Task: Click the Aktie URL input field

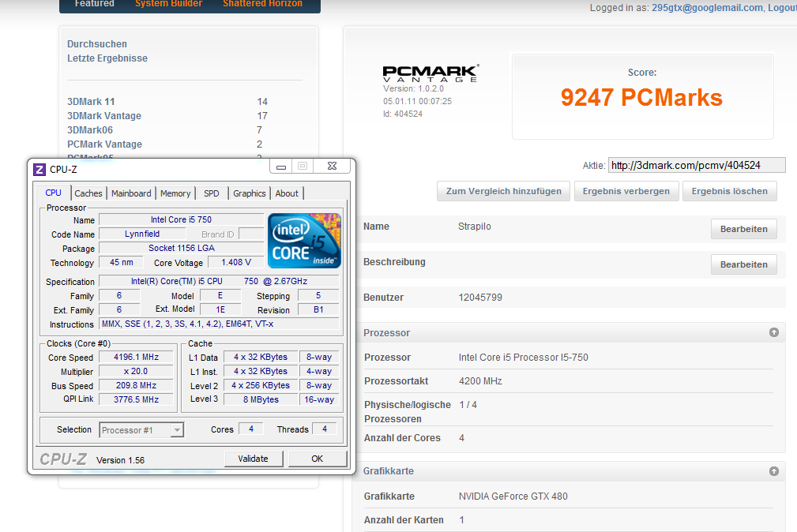Action: click(x=697, y=165)
